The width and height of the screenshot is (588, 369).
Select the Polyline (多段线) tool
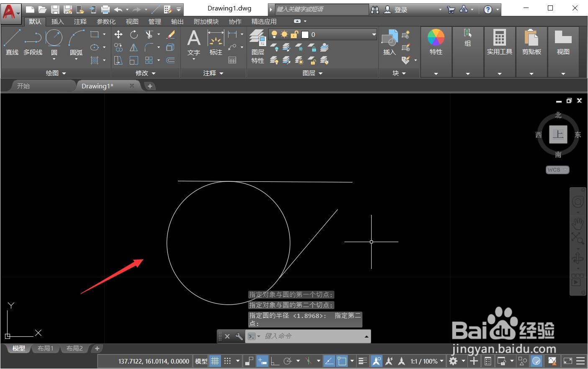pos(33,42)
